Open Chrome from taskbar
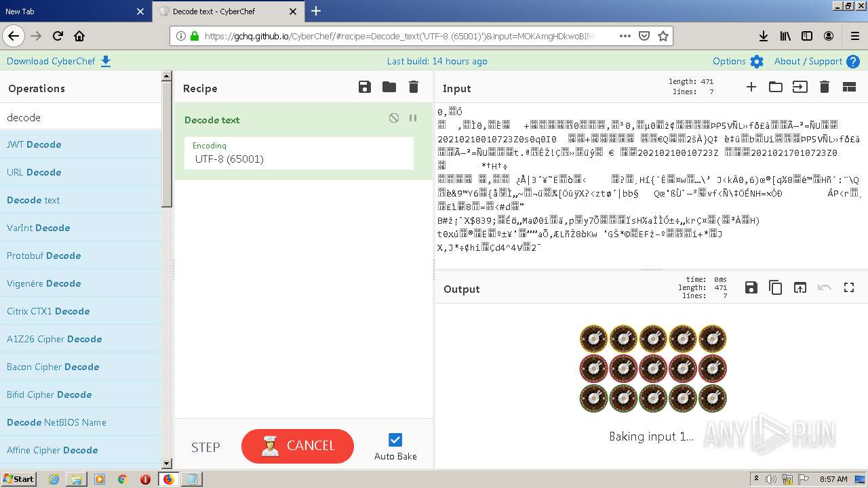 122,479
